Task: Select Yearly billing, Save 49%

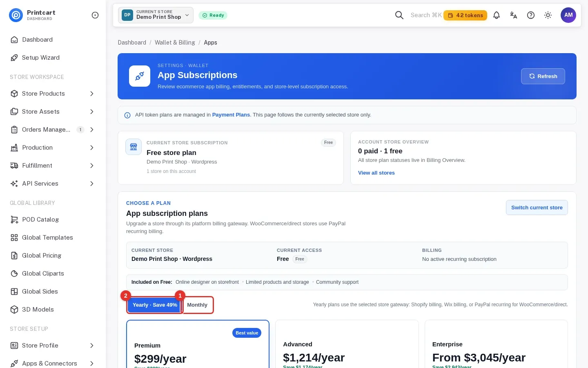Action: (155, 305)
